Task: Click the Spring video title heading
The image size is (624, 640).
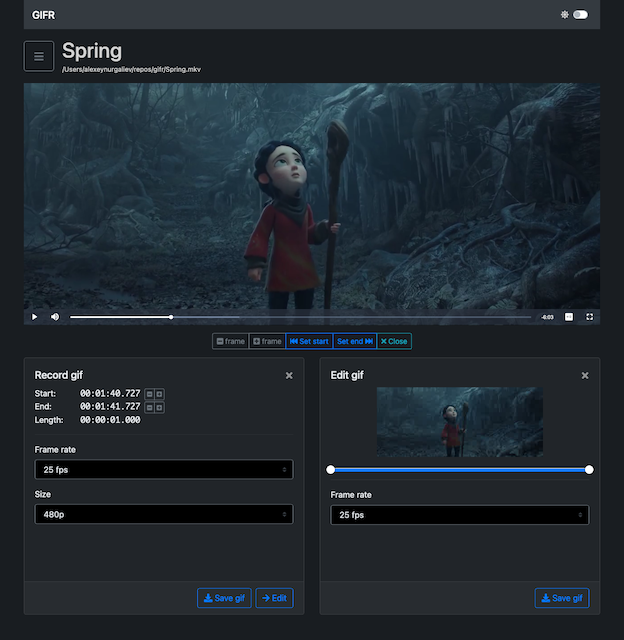Action: tap(92, 51)
